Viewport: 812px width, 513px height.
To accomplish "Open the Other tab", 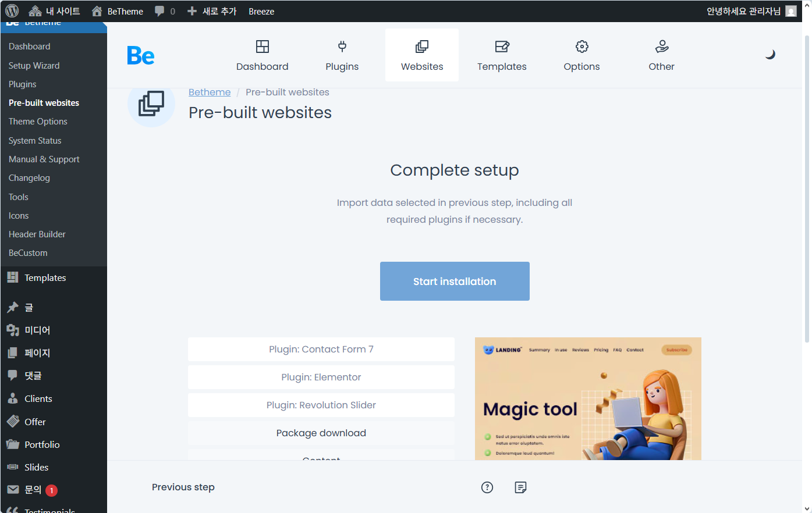I will [x=662, y=55].
